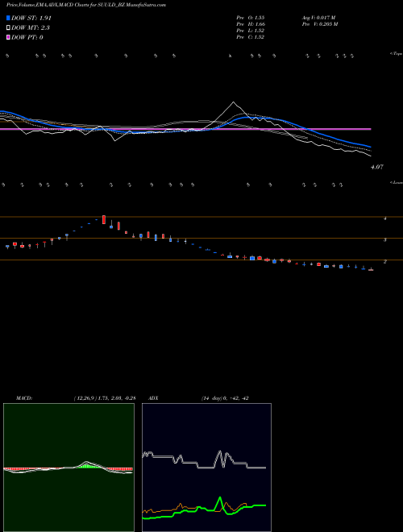This screenshot has height=532, width=403.
Task: Click the 'MACD:' panel heading
Action: 24,398
